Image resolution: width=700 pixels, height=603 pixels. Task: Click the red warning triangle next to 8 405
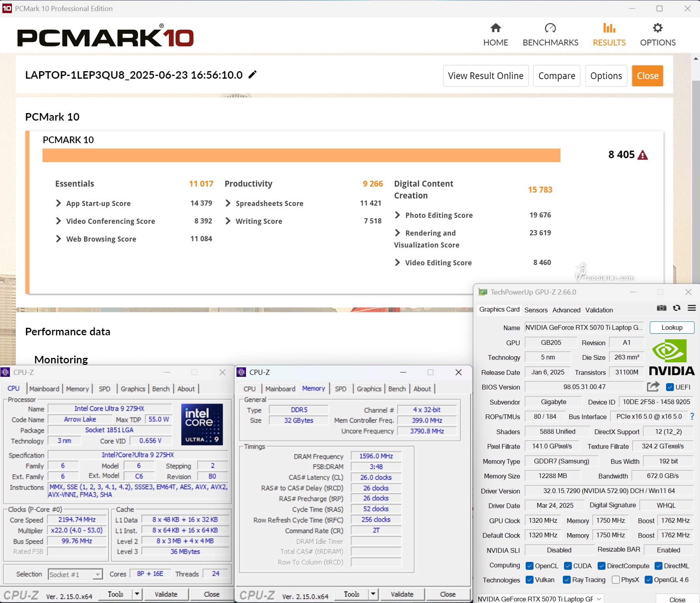click(643, 155)
